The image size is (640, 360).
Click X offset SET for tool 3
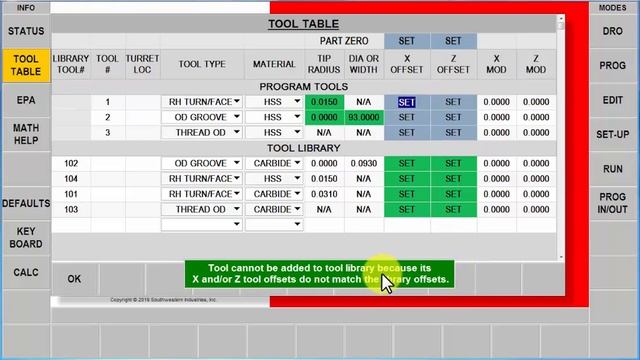pyautogui.click(x=407, y=133)
